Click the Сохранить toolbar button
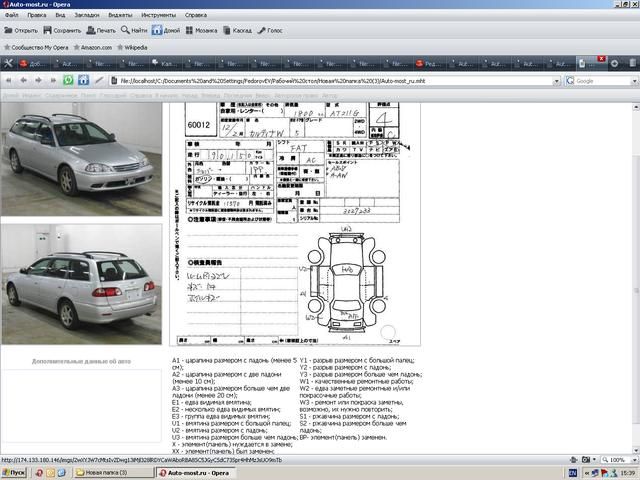640x480 pixels. coord(62,30)
